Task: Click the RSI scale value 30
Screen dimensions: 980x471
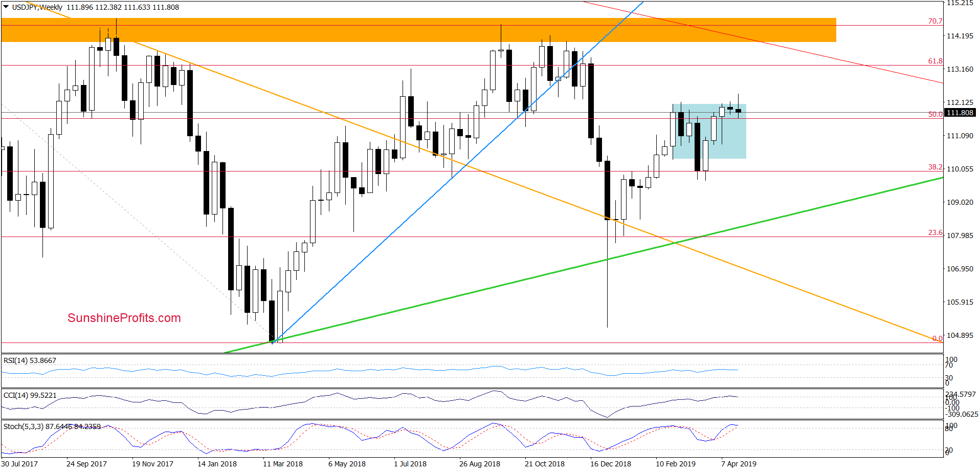Action: pyautogui.click(x=949, y=378)
